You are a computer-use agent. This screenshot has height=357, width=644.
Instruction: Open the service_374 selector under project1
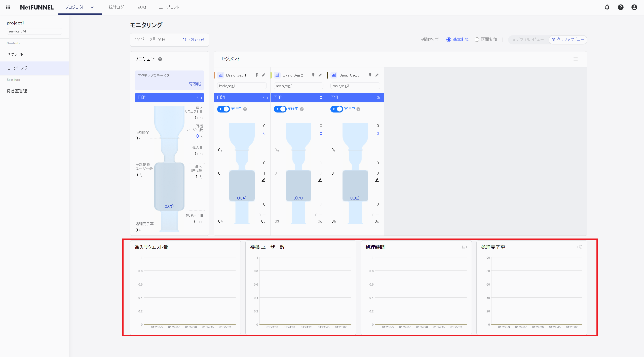coord(34,31)
